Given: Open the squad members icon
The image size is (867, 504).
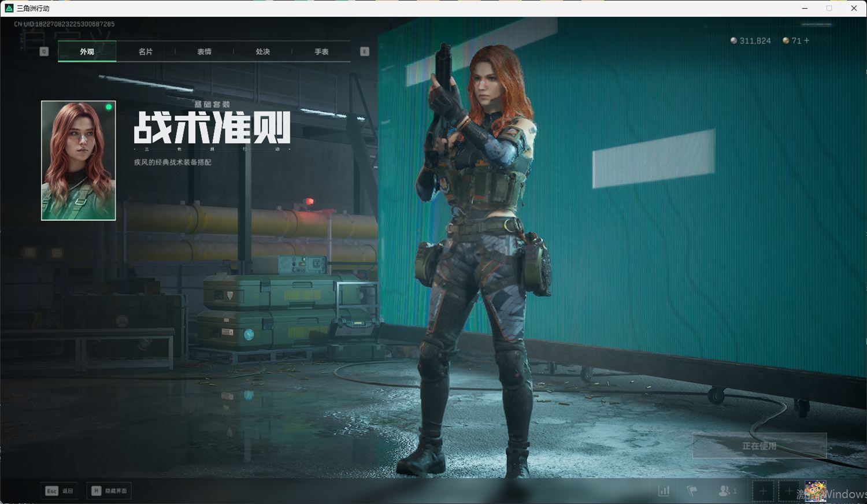Looking at the screenshot, I should pyautogui.click(x=725, y=491).
